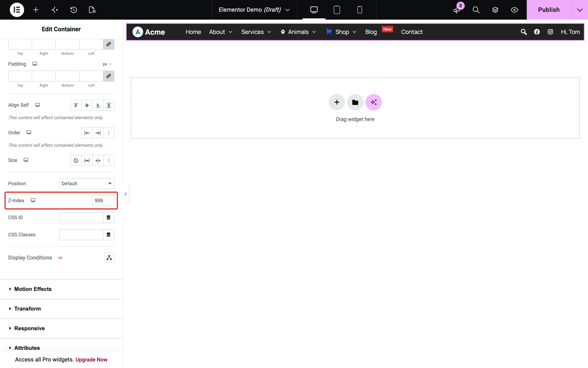
Task: Click the Z-Index value field
Action: (x=103, y=200)
